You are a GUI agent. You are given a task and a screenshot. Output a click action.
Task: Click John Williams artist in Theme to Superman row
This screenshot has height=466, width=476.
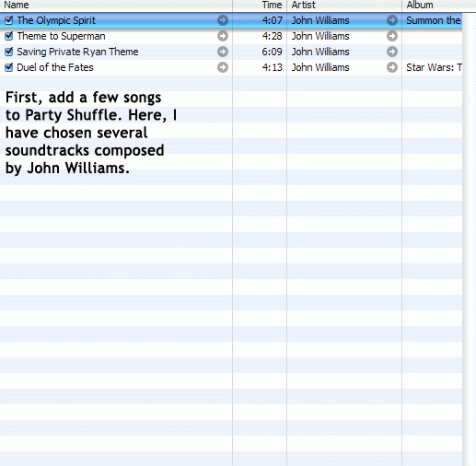pyautogui.click(x=320, y=36)
